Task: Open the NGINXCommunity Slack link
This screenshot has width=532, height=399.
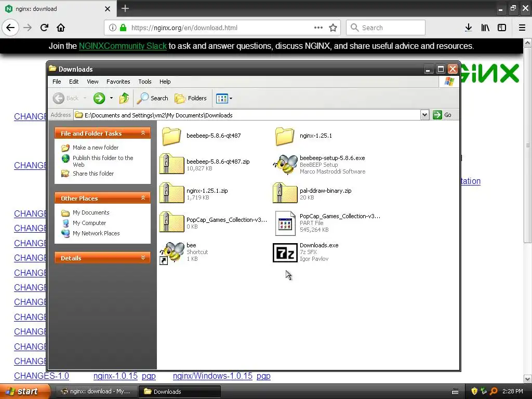Action: [123, 46]
